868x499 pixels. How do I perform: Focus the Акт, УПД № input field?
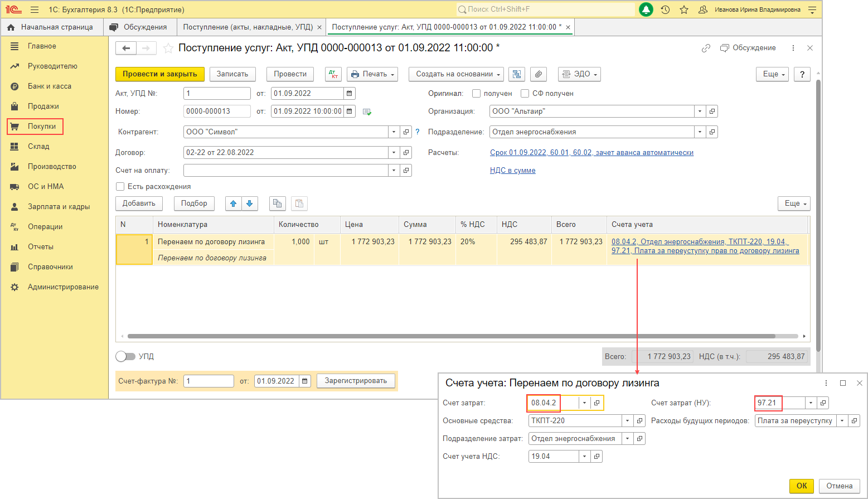click(x=217, y=94)
